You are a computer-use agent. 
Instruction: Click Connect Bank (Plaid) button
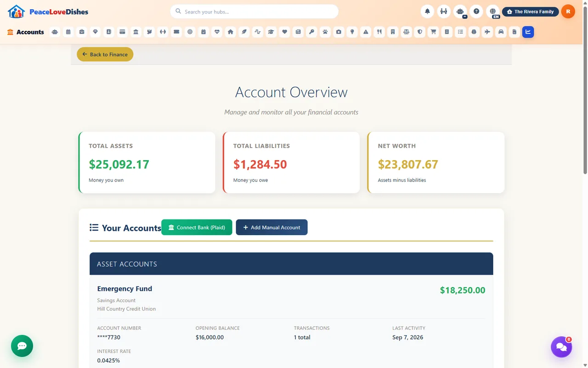[197, 227]
